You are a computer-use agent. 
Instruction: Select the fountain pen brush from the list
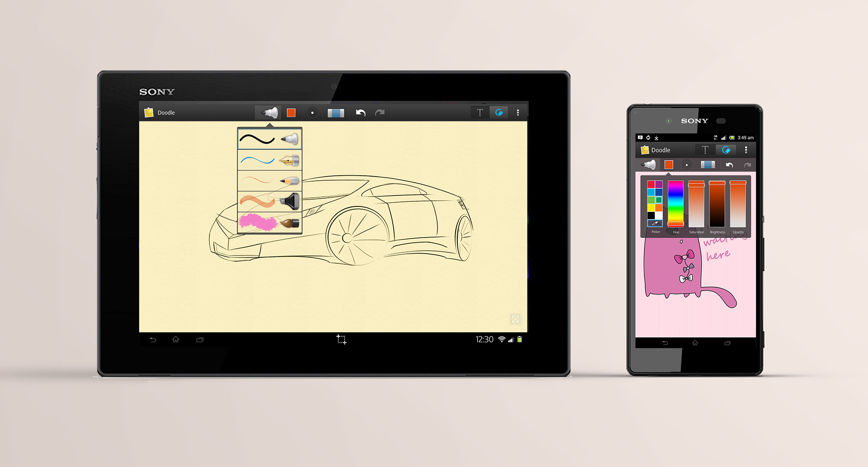click(269, 159)
